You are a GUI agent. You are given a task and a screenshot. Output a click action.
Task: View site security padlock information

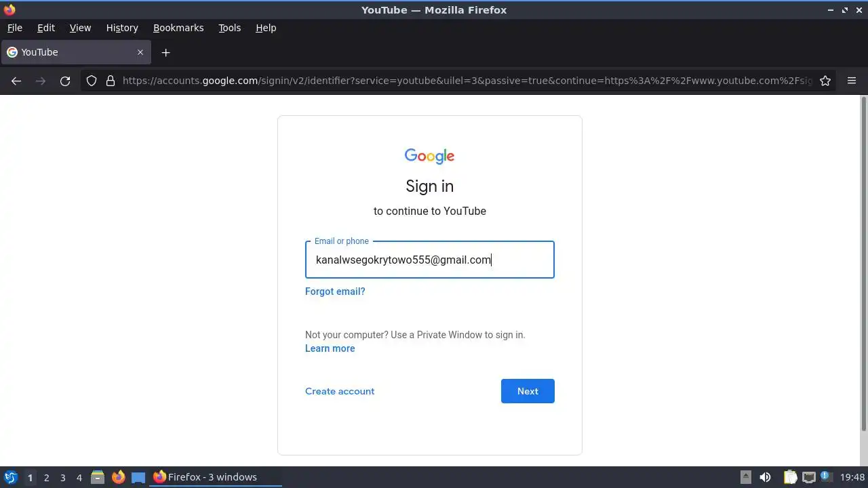click(x=111, y=81)
